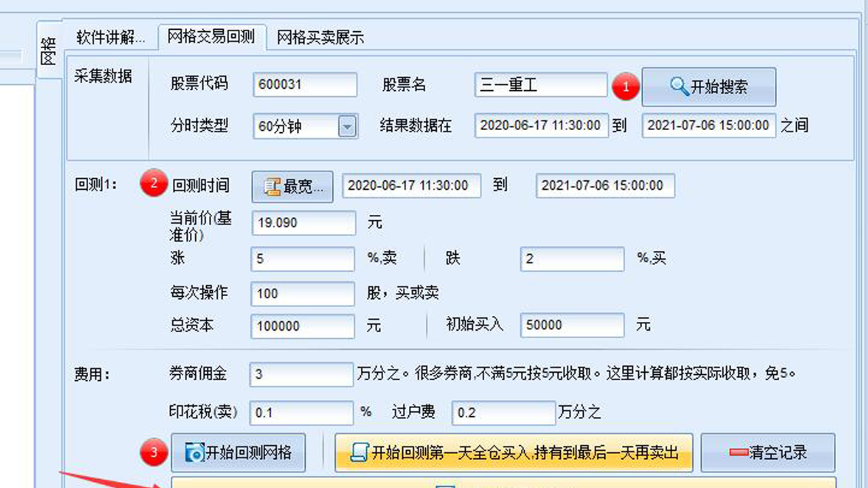Click the 当前价 field showing 19.090
Image resolution: width=868 pixels, height=488 pixels.
(304, 223)
